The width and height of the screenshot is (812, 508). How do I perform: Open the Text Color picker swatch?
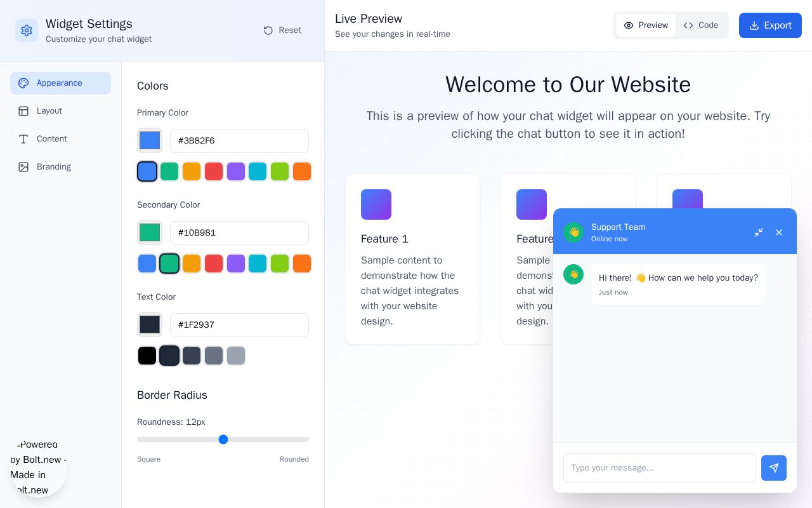pyautogui.click(x=150, y=324)
